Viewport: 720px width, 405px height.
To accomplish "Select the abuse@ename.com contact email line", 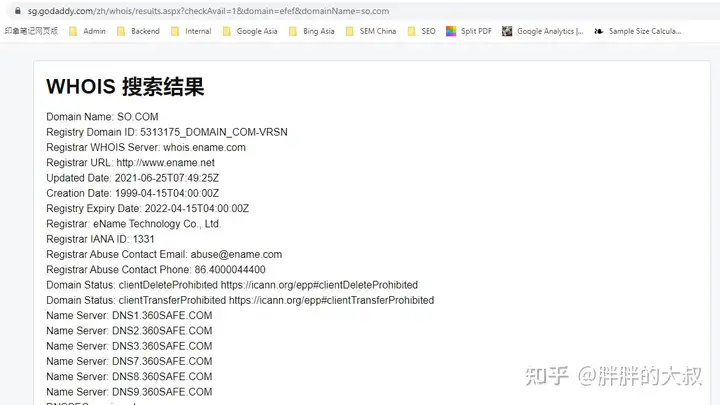I will point(164,254).
